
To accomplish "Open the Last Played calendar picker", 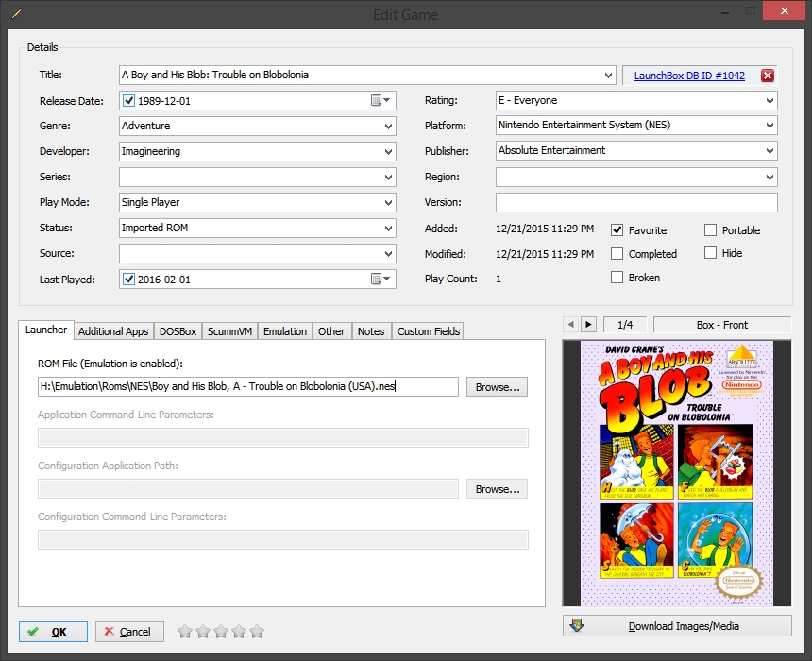I will click(x=381, y=279).
